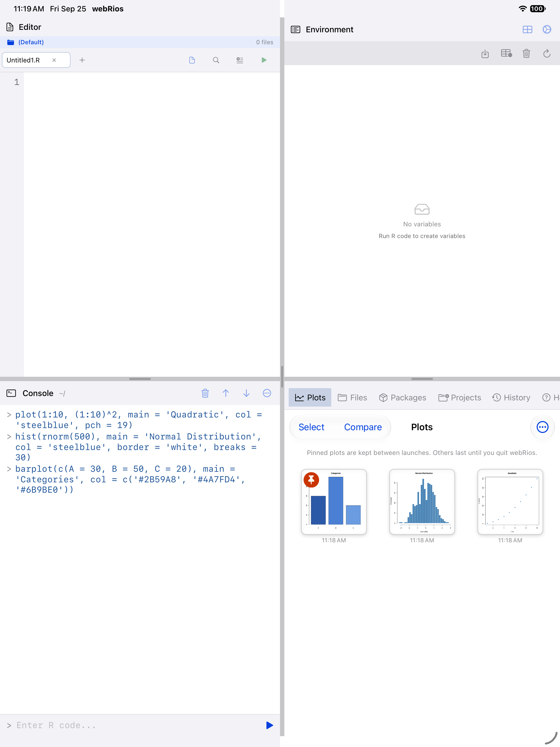The width and height of the screenshot is (560, 747).
Task: Click the barplot command in console history
Action: [130, 479]
